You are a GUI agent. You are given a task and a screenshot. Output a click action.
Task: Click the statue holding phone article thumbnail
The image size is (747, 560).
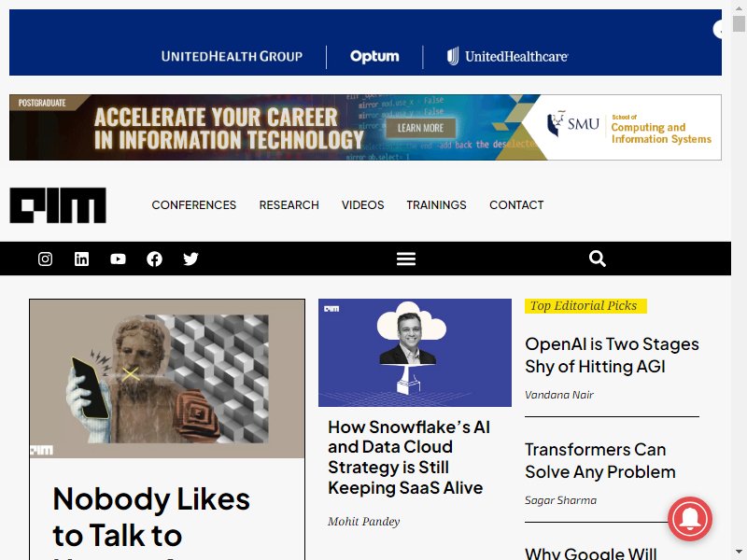[167, 379]
